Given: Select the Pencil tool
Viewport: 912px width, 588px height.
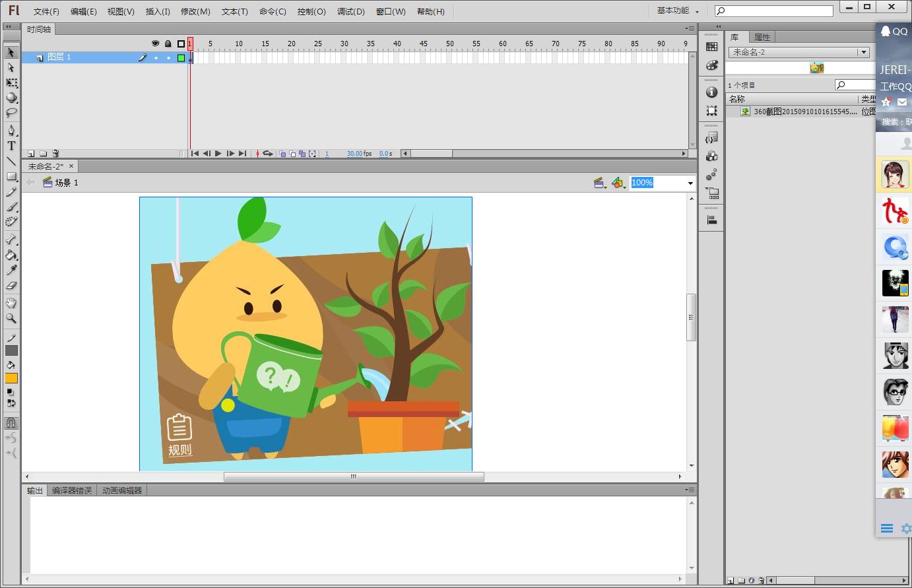Looking at the screenshot, I should [11, 192].
